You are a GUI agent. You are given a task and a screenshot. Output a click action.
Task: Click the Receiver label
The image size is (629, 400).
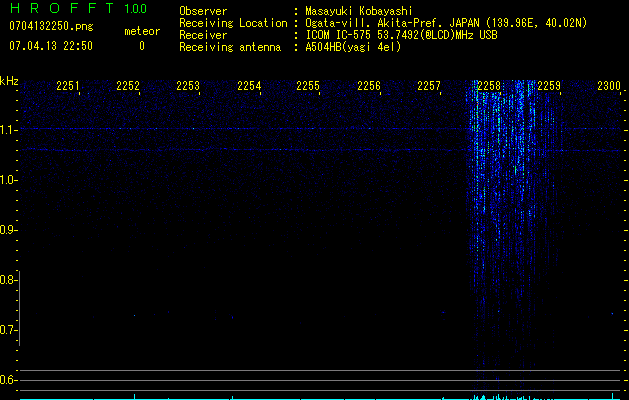[203, 35]
